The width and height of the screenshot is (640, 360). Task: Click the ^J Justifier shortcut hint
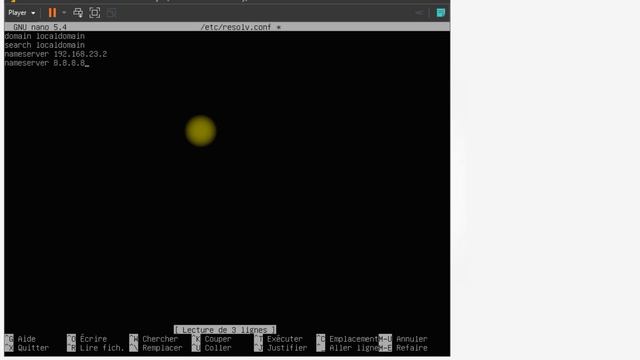click(x=281, y=348)
